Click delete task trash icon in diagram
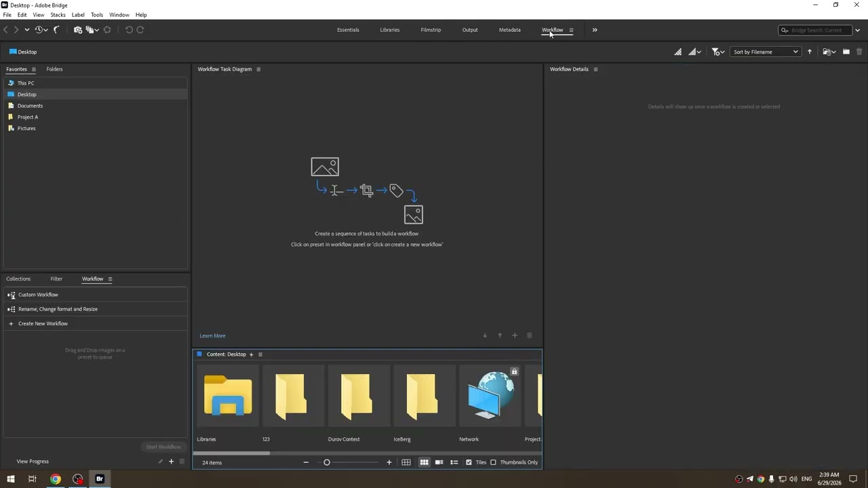The height and width of the screenshot is (488, 868). pos(530,335)
